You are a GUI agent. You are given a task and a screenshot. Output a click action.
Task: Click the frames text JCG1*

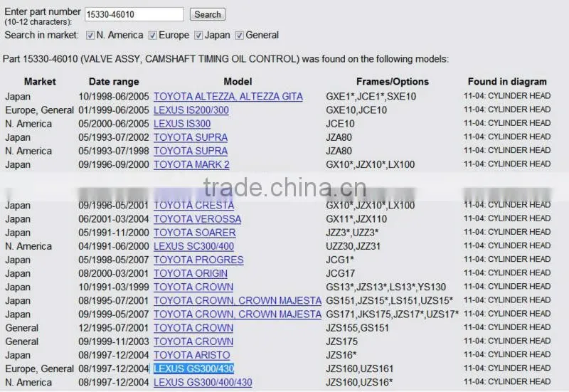coord(340,260)
